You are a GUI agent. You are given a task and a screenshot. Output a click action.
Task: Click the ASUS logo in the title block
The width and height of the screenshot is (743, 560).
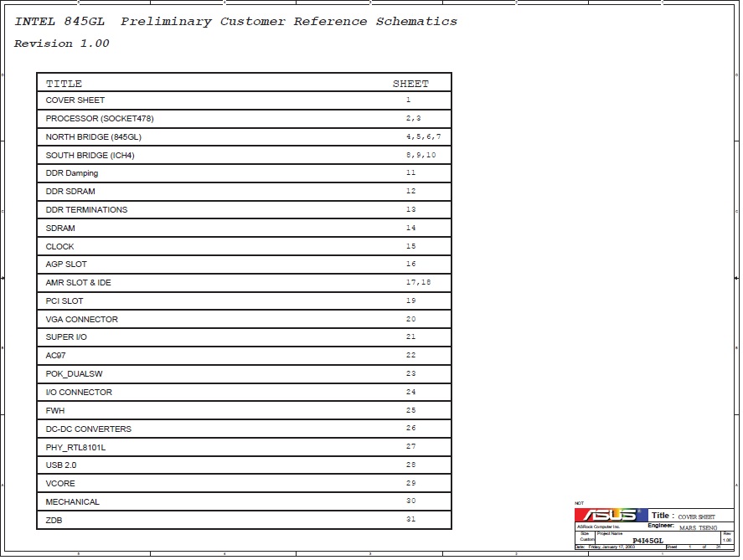(x=611, y=515)
